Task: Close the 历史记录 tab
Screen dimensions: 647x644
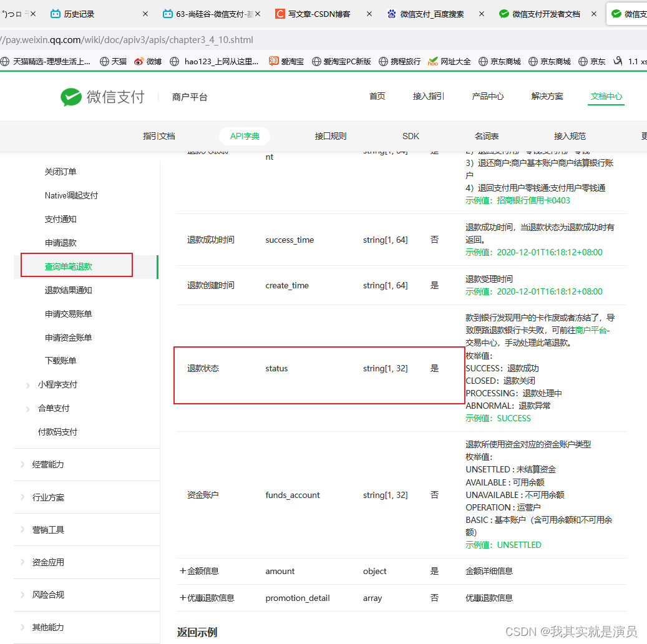Action: tap(145, 14)
